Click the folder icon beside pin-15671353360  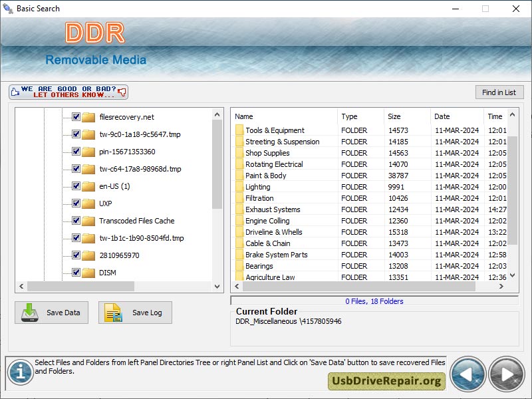[x=88, y=152]
